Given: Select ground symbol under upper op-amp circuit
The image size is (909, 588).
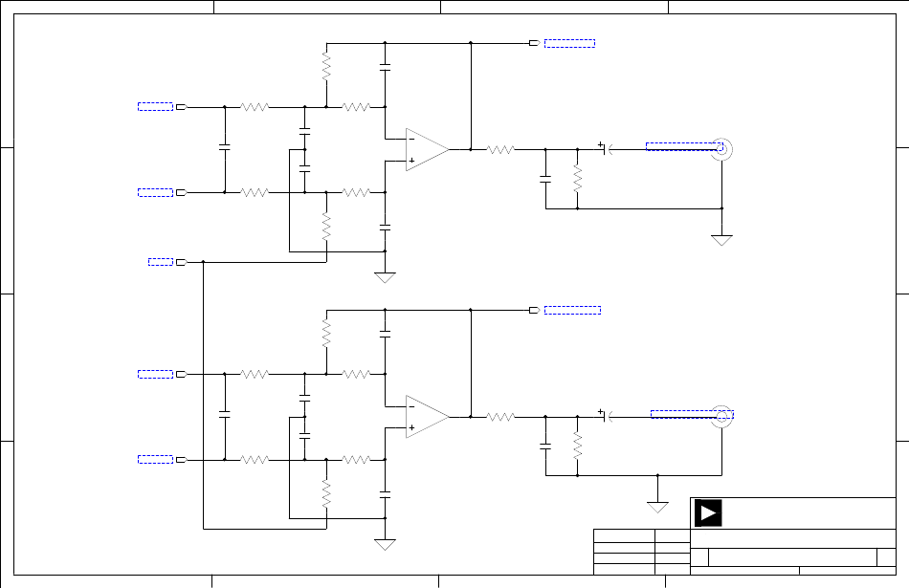Looking at the screenshot, I should [385, 277].
